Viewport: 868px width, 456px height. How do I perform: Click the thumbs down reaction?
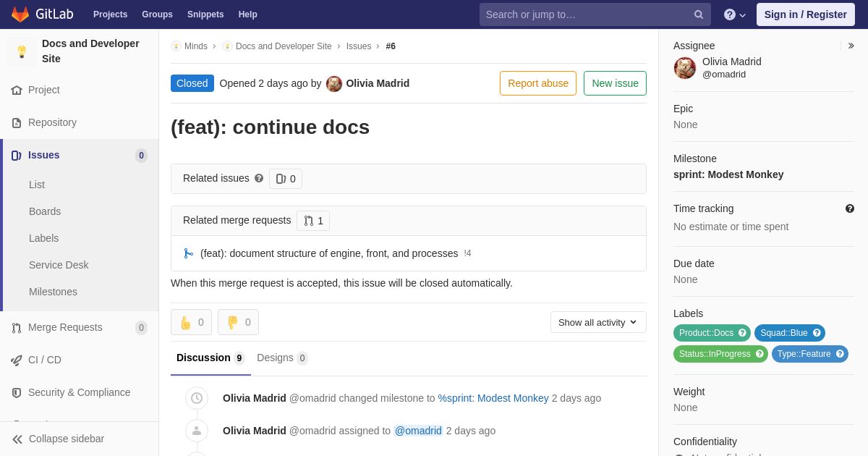coord(238,322)
